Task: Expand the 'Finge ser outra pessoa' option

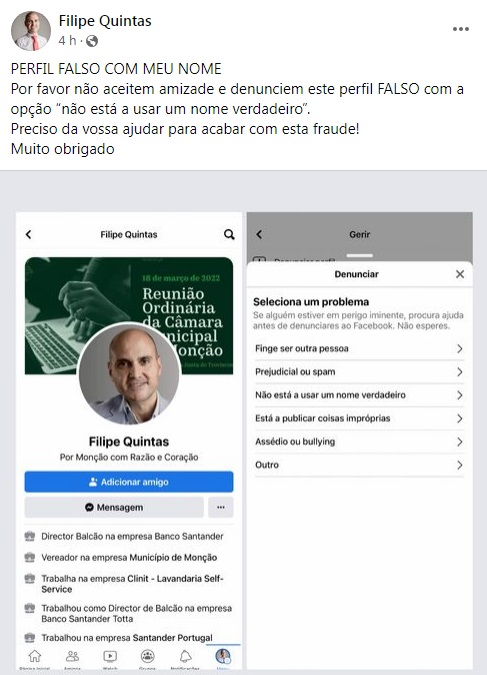Action: point(359,349)
